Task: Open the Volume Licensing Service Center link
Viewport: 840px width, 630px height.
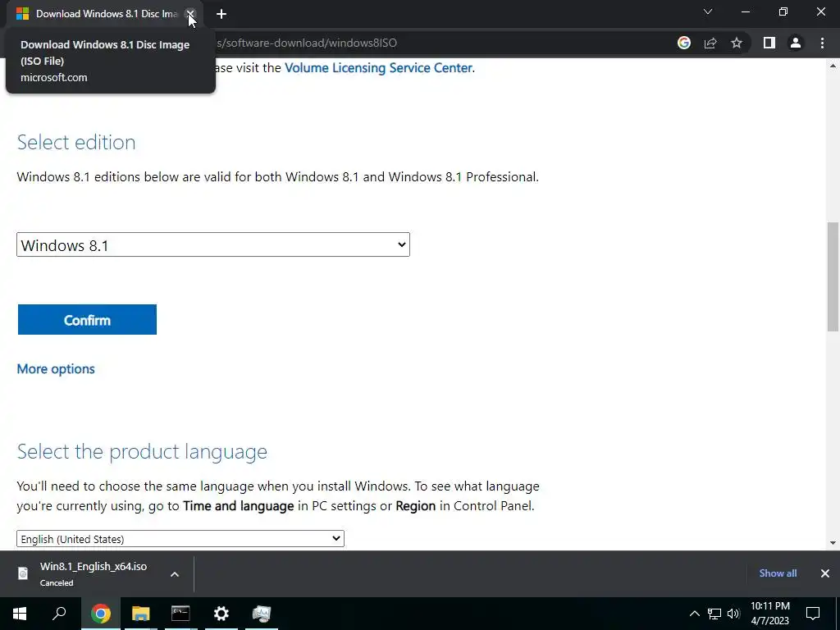Action: pyautogui.click(x=378, y=67)
